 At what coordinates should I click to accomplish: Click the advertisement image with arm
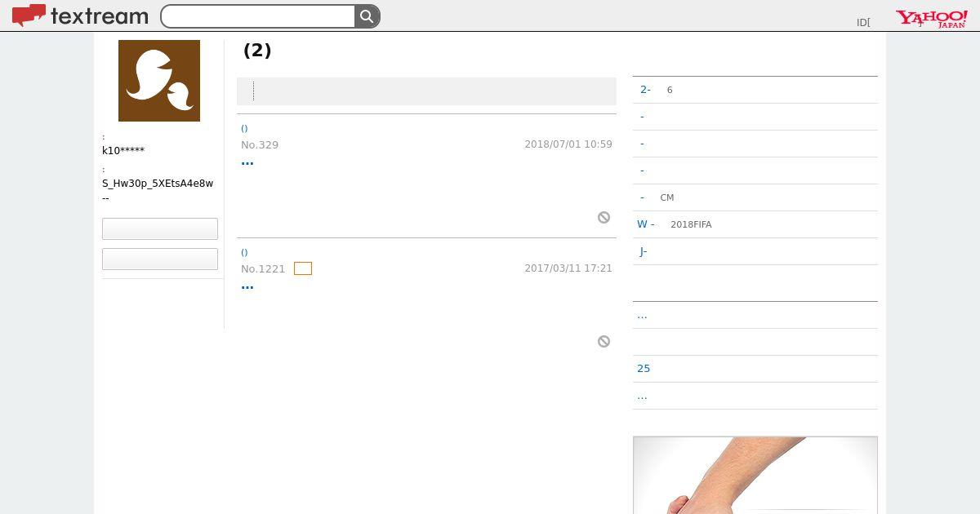755,475
